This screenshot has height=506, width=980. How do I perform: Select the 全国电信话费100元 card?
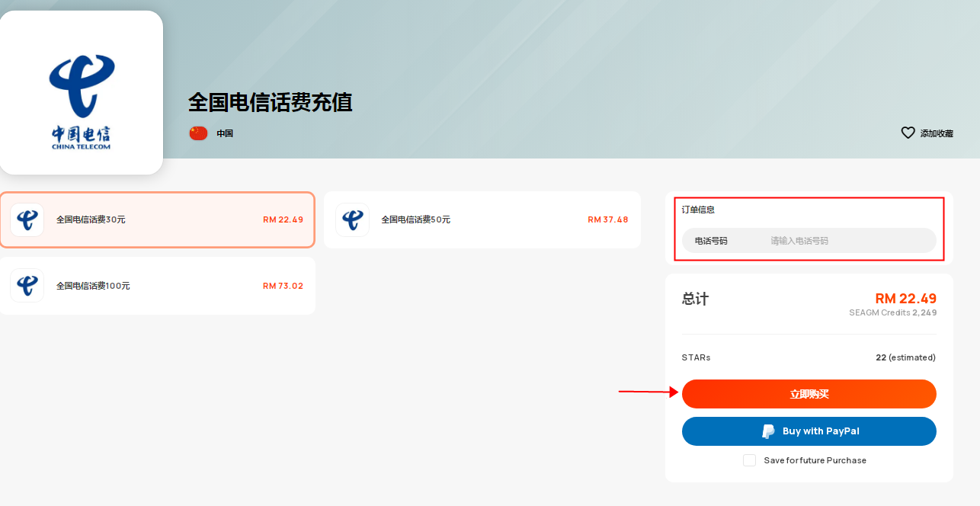[158, 286]
